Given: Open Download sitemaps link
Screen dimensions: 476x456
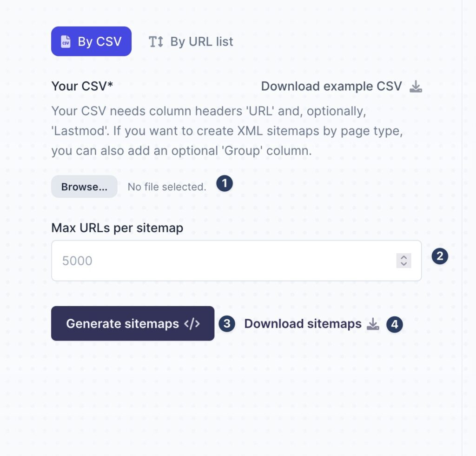Looking at the screenshot, I should (302, 324).
